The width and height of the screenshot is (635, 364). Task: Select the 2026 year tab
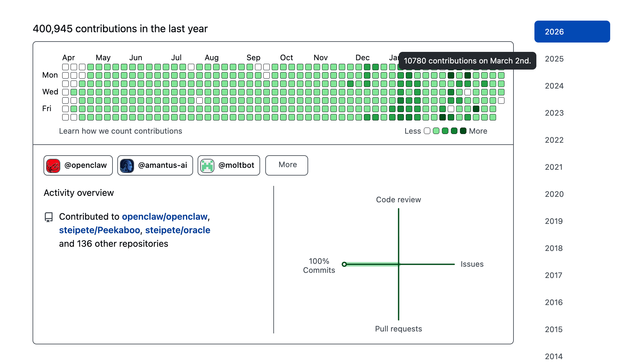(x=572, y=32)
